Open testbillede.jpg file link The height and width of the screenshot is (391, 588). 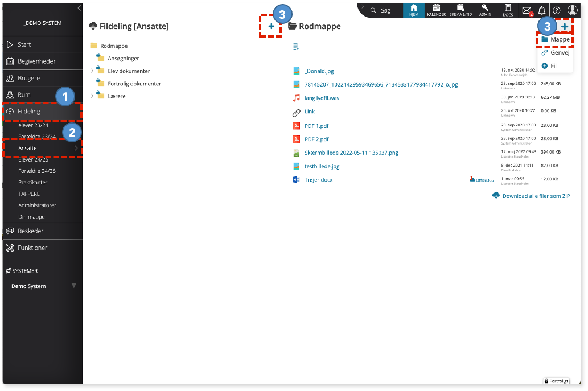pos(322,166)
